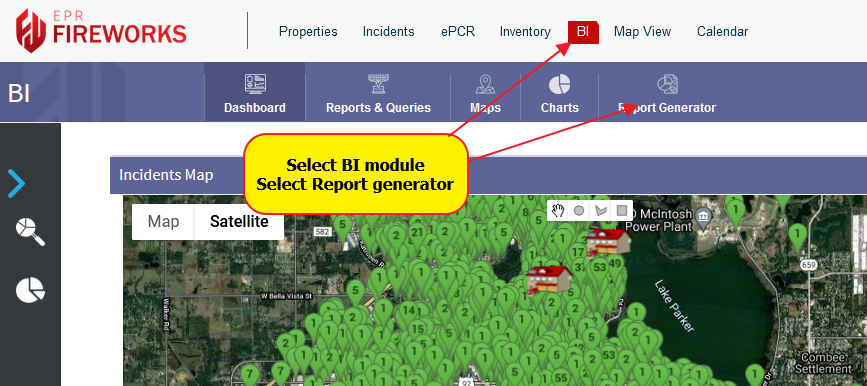
Task: Select the rectangle drawing tool on map
Action: click(x=621, y=210)
